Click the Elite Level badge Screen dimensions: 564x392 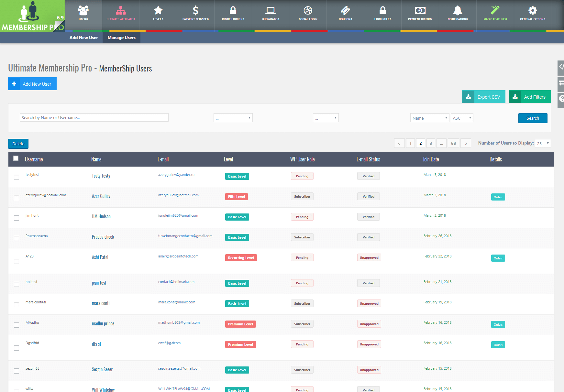237,197
